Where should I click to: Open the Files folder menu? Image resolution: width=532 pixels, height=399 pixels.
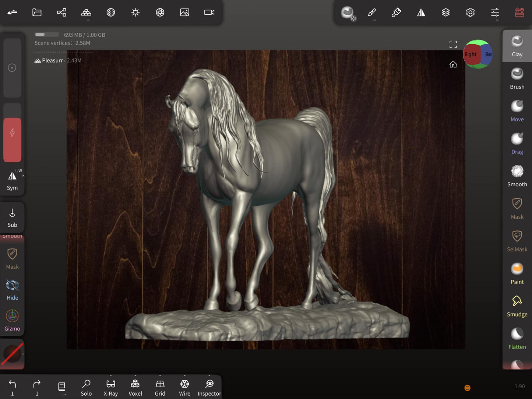point(37,13)
